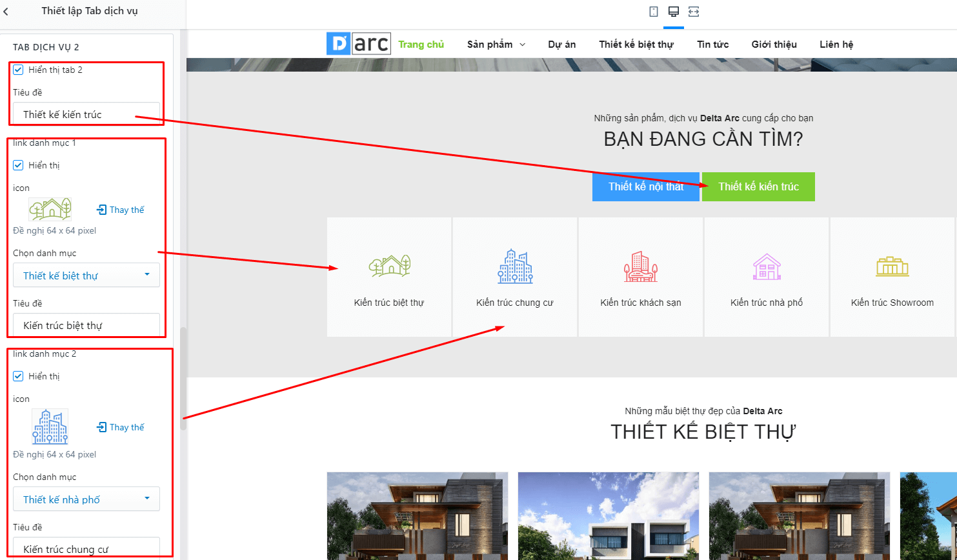
Task: Choose the full-width preview icon
Action: [x=694, y=12]
